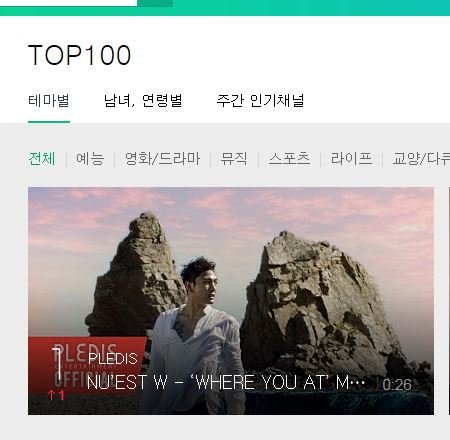Click the white tab in the top green bar

click(x=68, y=3)
